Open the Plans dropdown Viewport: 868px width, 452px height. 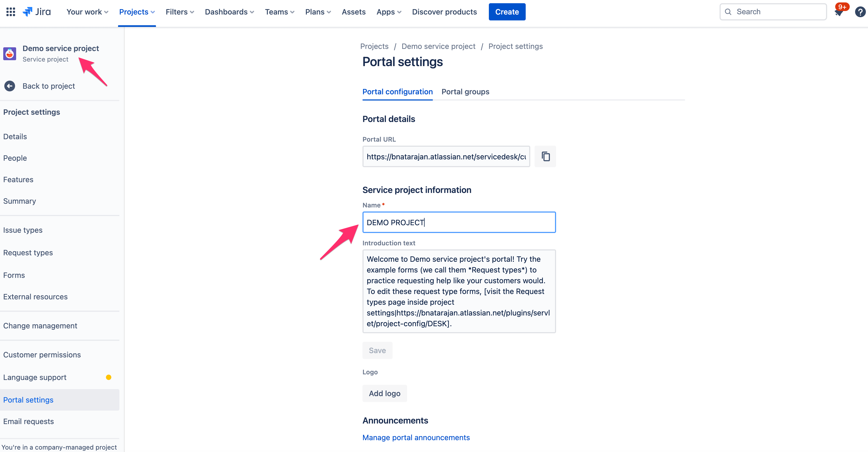pos(317,12)
